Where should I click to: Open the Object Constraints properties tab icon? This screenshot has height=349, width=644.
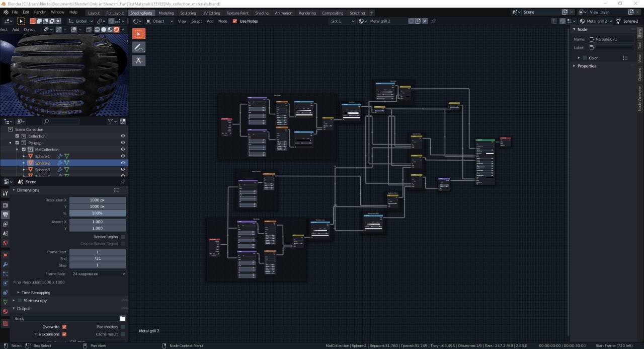point(6,293)
